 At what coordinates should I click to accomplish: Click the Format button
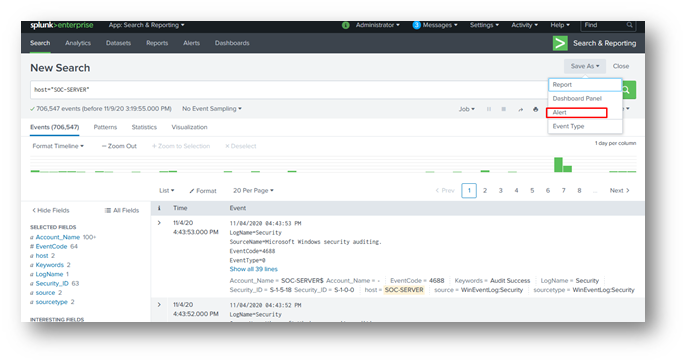tap(203, 191)
